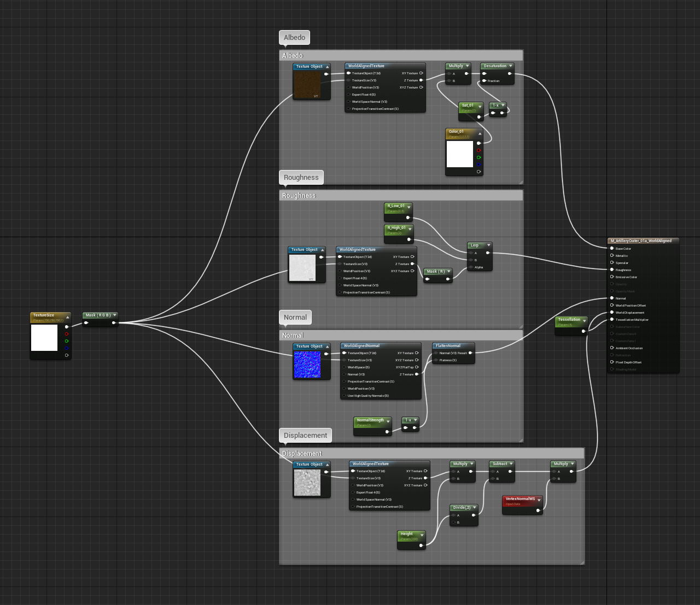Viewport: 700px width, 605px height.
Task: Toggle the Divide(,2) node arrow
Action: (x=474, y=508)
